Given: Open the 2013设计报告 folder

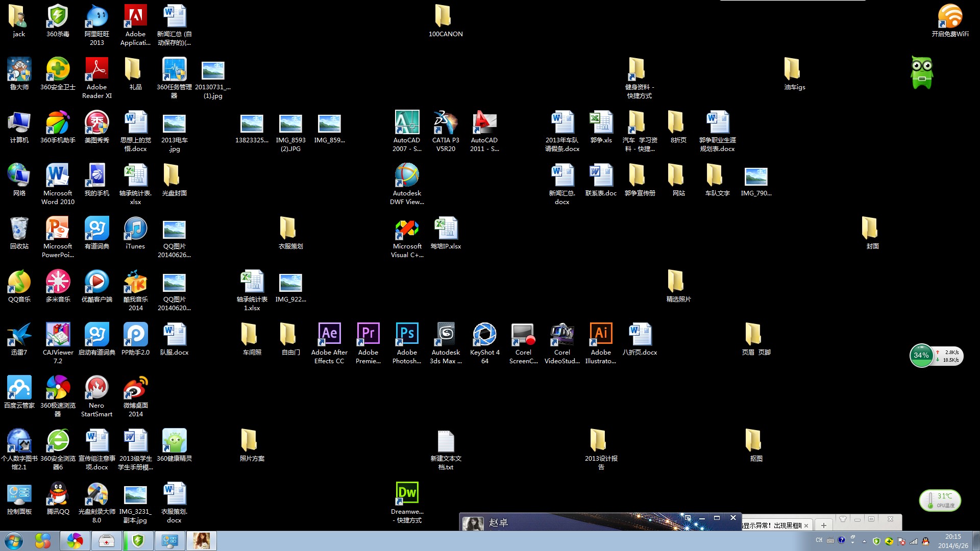Looking at the screenshot, I should click(601, 449).
